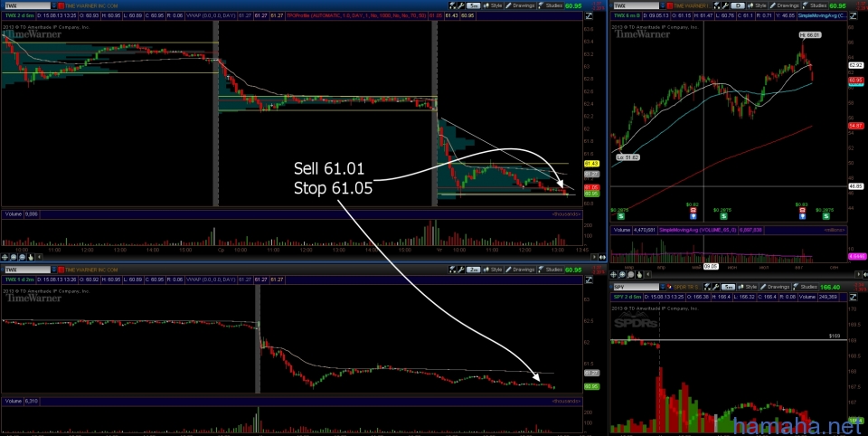The width and height of the screenshot is (868, 436).
Task: Click the 51.62 low label on daily chart
Action: [627, 157]
